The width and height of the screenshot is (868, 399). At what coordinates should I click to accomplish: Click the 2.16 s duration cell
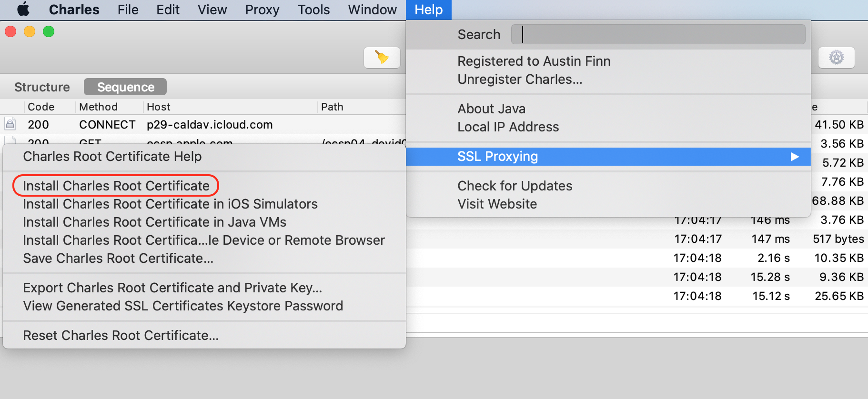point(774,258)
